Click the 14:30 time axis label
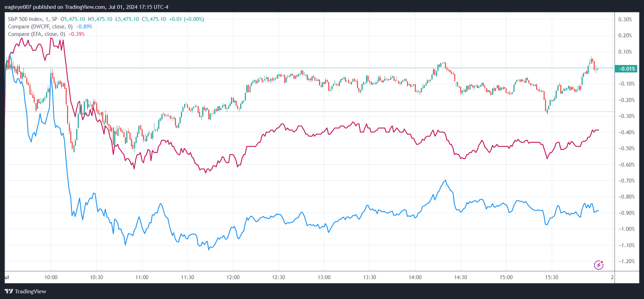This screenshot has width=644, height=299. [x=461, y=277]
